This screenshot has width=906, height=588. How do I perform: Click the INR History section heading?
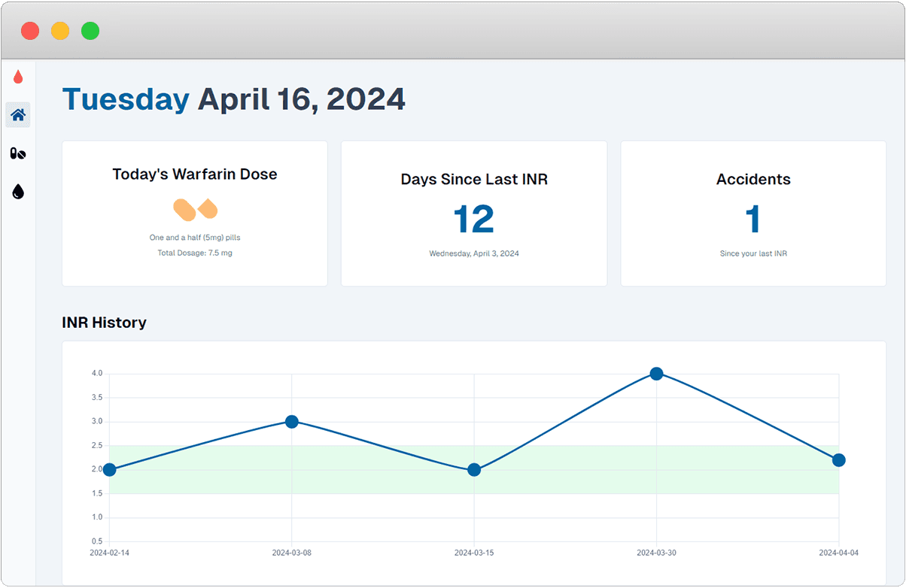pos(104,323)
